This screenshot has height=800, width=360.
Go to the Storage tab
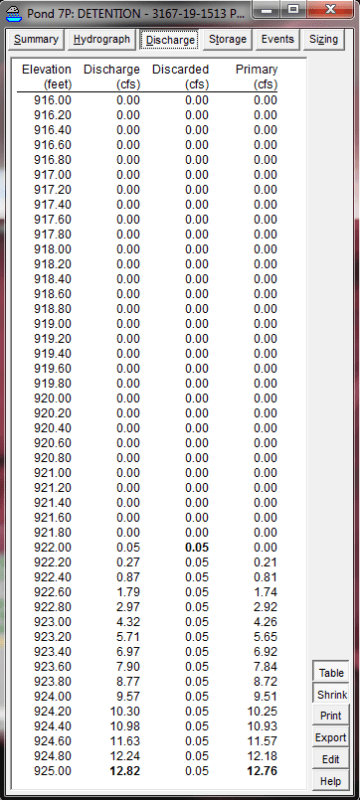[227, 40]
